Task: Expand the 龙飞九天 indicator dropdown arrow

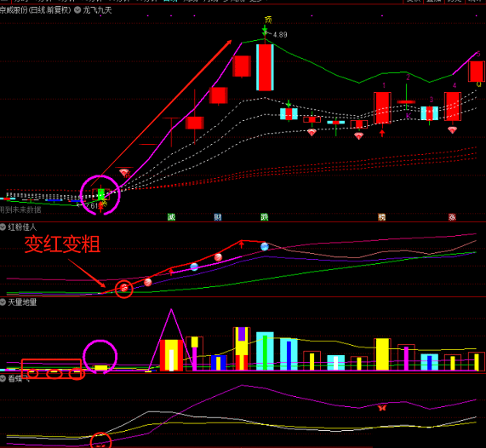Action: [77, 10]
